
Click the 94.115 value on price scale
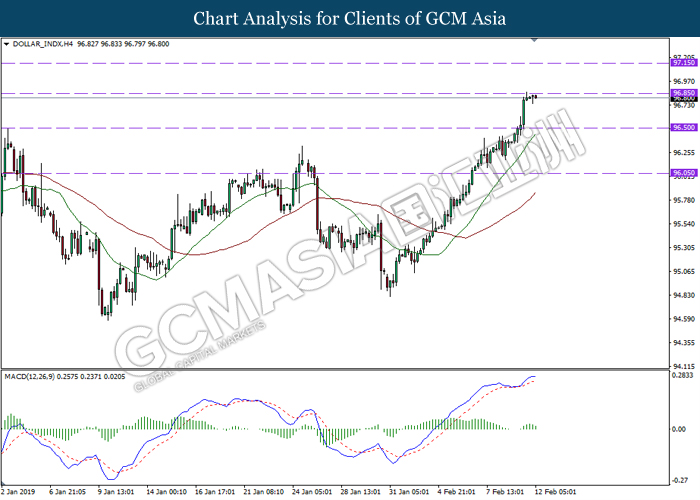click(684, 366)
